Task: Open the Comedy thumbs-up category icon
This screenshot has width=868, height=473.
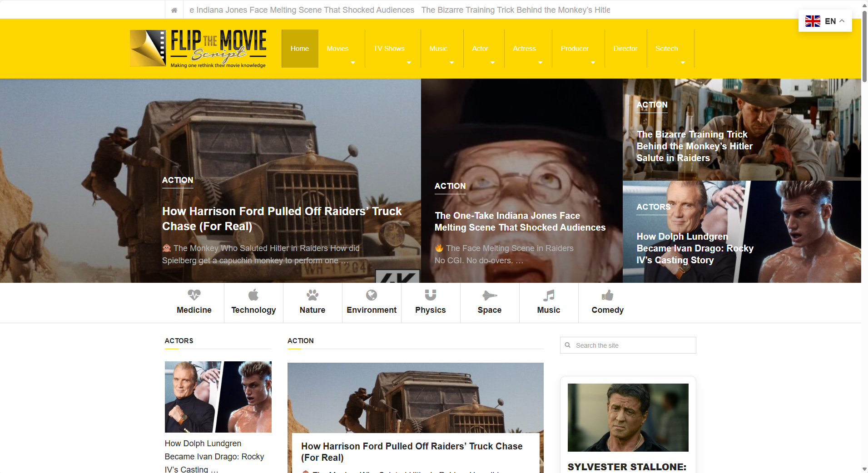Action: tap(607, 296)
